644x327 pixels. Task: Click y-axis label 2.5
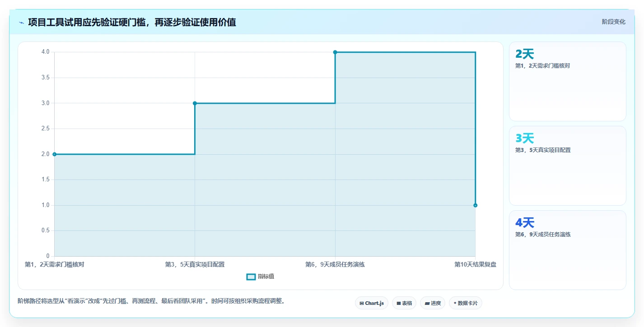(45, 129)
